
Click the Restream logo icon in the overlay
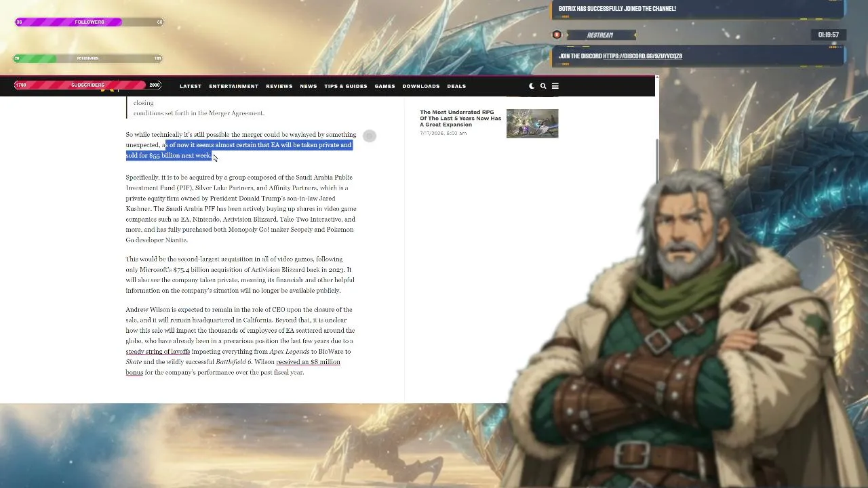click(x=557, y=35)
